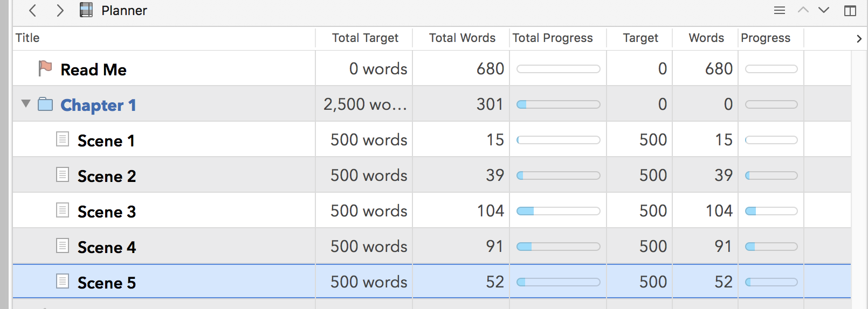Click the Planner document icon in header
The width and height of the screenshot is (868, 309).
pyautogui.click(x=86, y=10)
